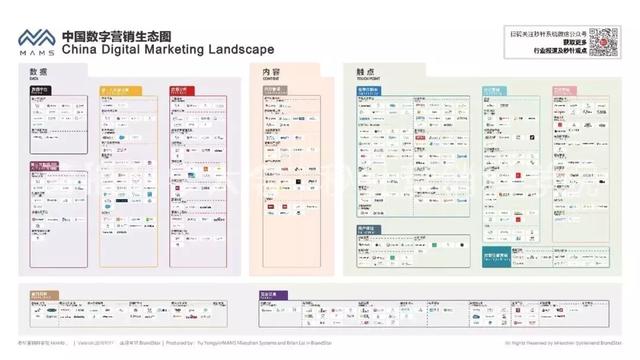Click the pink label in Touch Point section
Screen dimensions: 640x360
tap(564, 91)
